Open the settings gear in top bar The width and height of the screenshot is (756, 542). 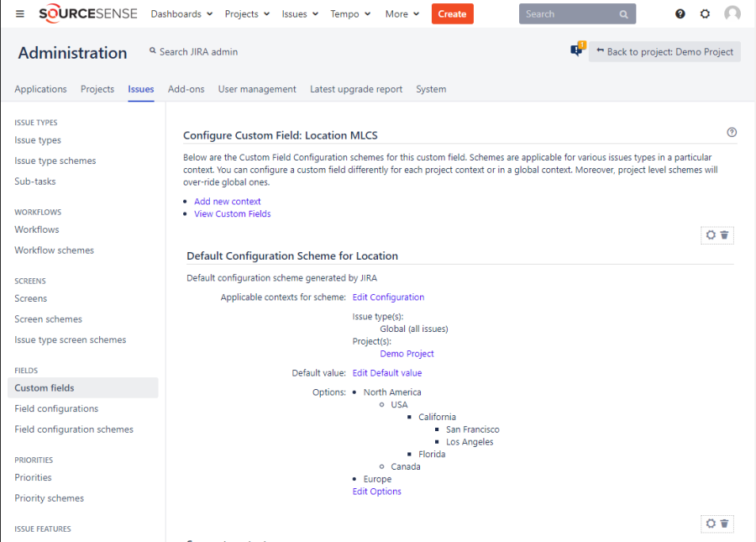coord(705,14)
